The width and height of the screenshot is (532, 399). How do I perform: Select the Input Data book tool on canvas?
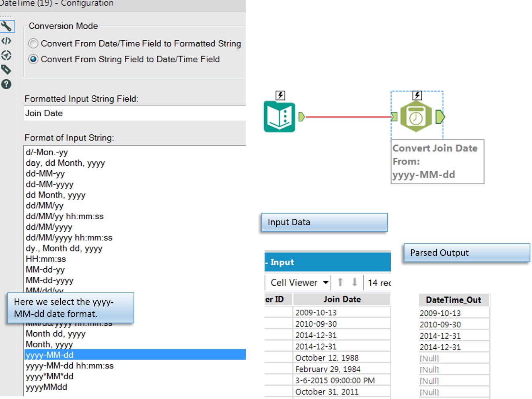coord(279,117)
